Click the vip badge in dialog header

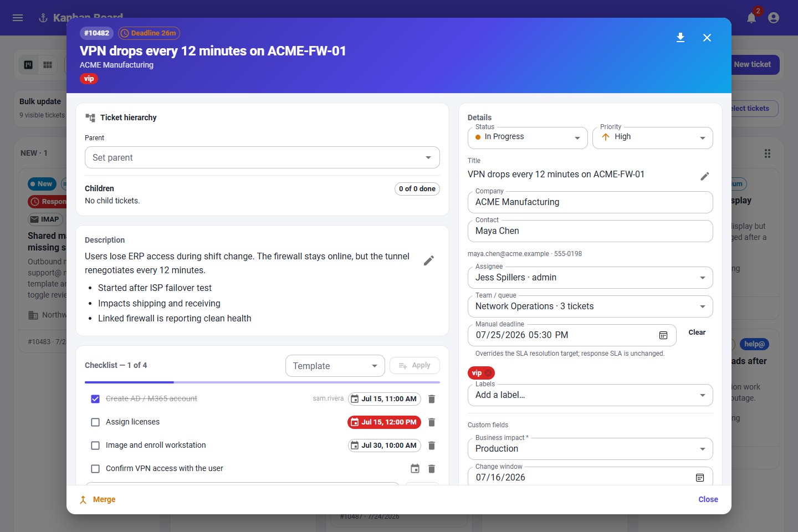pyautogui.click(x=89, y=79)
